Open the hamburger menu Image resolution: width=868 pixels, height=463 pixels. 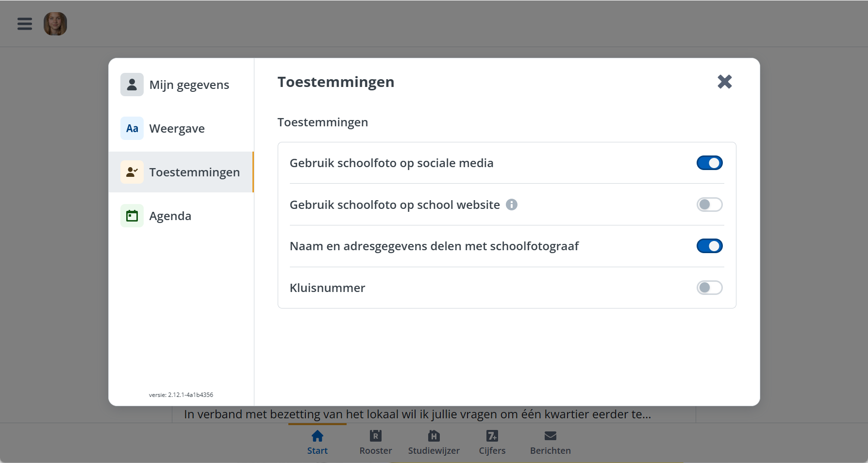tap(25, 24)
